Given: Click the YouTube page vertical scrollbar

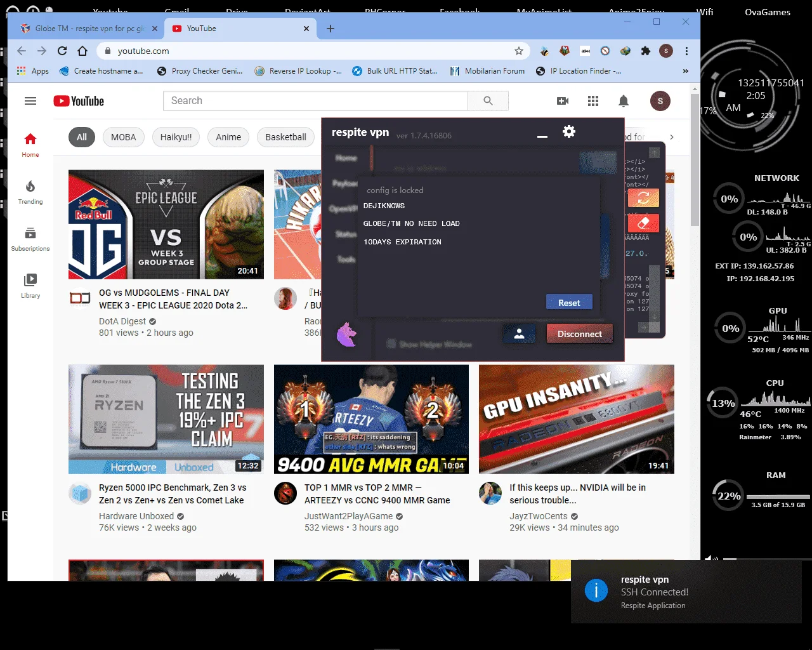Looking at the screenshot, I should pos(695,159).
